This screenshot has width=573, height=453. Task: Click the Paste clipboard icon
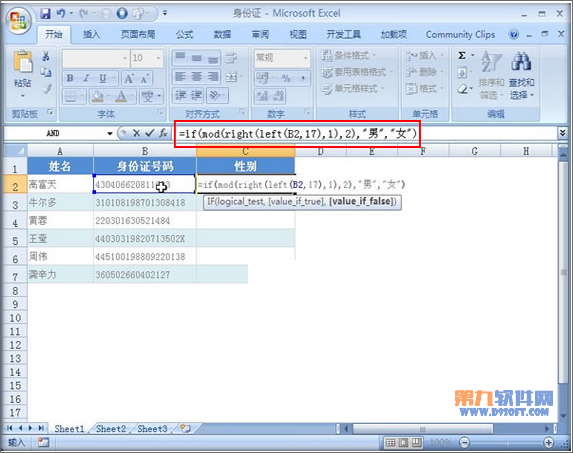pyautogui.click(x=23, y=61)
